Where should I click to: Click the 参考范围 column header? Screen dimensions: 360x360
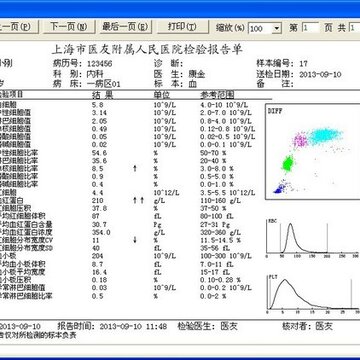click(x=217, y=95)
